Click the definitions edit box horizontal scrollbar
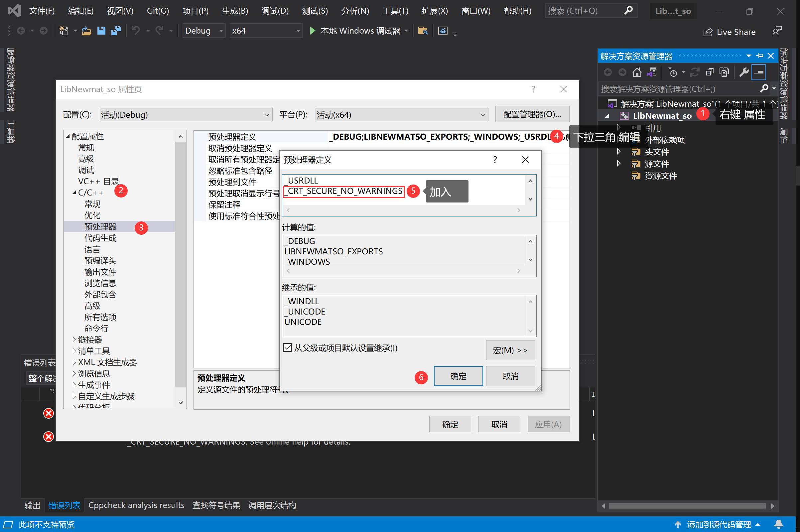Image resolution: width=800 pixels, height=532 pixels. (403, 210)
